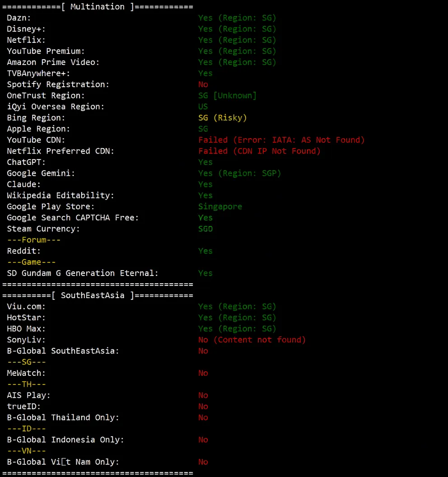
Task: Click the MeWatch label
Action: pos(26,373)
